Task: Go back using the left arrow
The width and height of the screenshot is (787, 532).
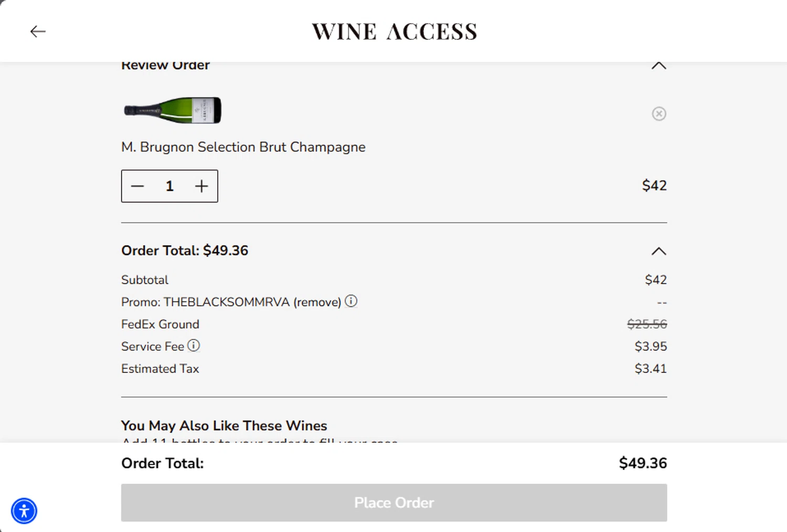Action: click(x=38, y=31)
